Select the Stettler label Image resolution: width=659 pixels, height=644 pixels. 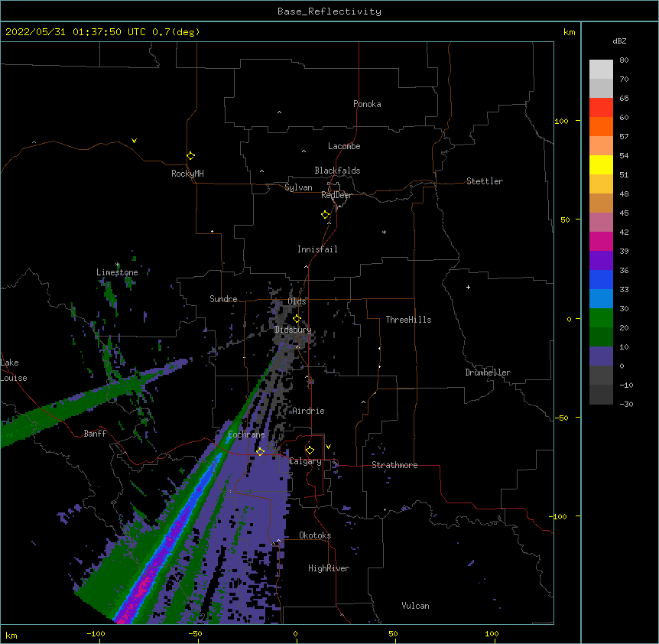[485, 181]
